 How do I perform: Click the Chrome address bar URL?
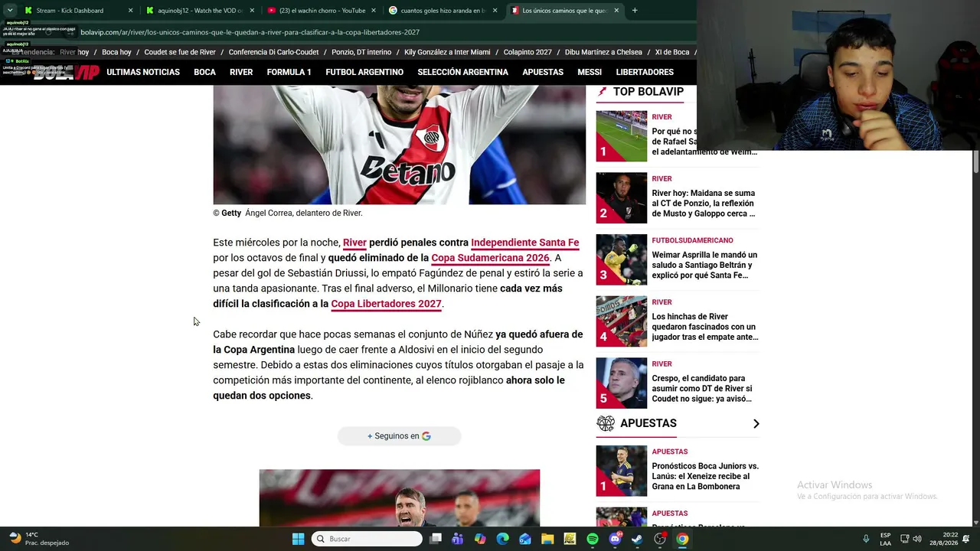[250, 32]
